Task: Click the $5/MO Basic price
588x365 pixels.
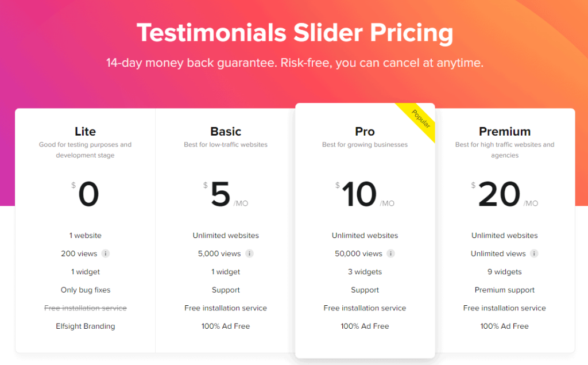Action: (x=226, y=194)
